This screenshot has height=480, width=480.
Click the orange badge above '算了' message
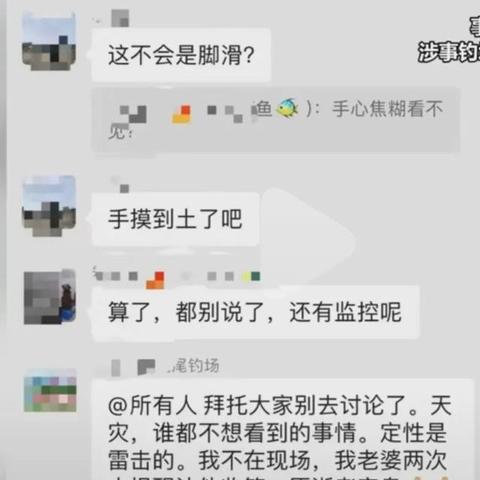(x=156, y=280)
